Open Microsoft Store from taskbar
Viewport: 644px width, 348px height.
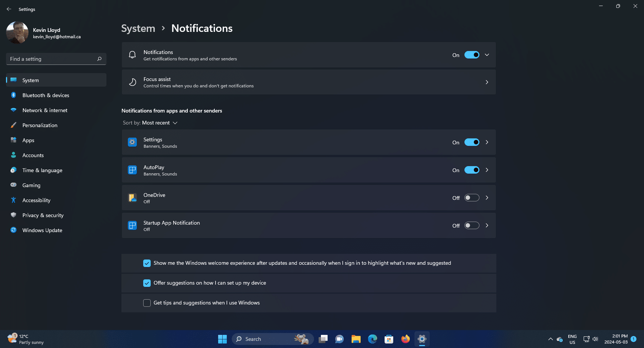[x=389, y=339]
